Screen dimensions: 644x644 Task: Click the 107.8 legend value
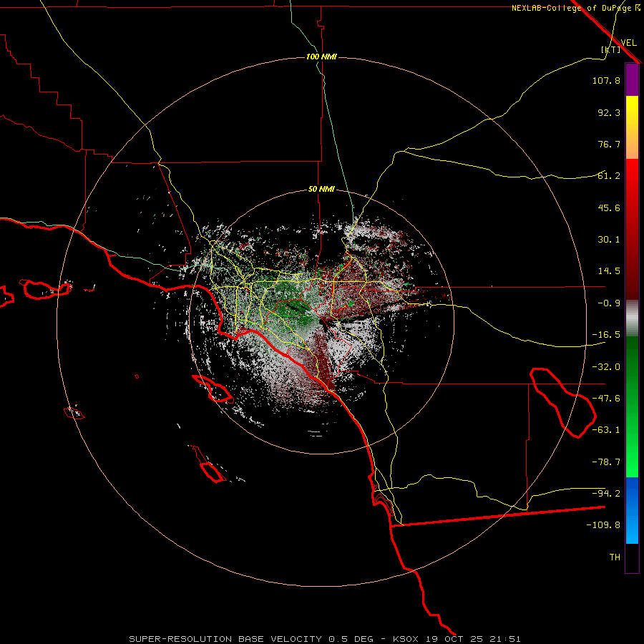pos(606,80)
